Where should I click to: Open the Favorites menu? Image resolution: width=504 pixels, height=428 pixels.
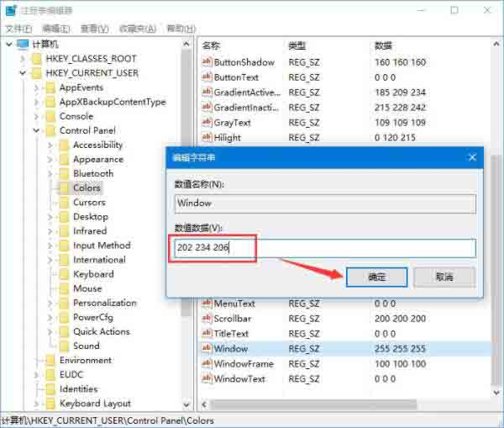137,29
